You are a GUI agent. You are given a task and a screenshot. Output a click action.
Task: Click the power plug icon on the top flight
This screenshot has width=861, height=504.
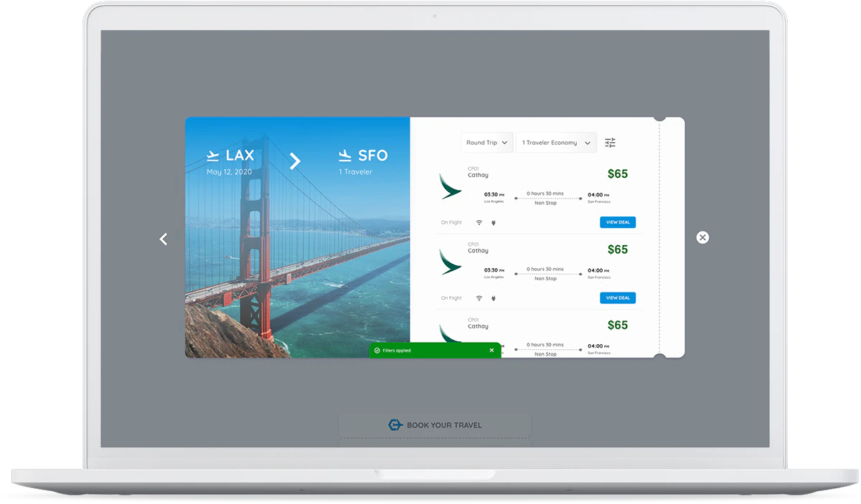click(x=494, y=222)
